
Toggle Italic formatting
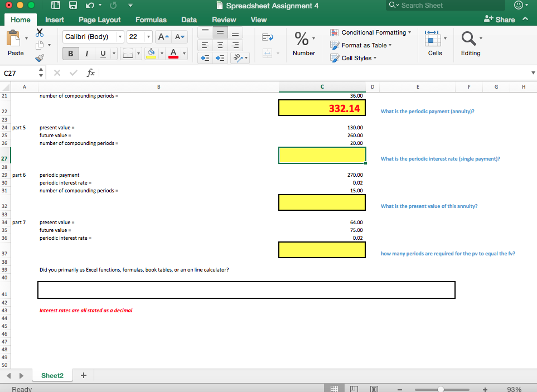point(87,53)
